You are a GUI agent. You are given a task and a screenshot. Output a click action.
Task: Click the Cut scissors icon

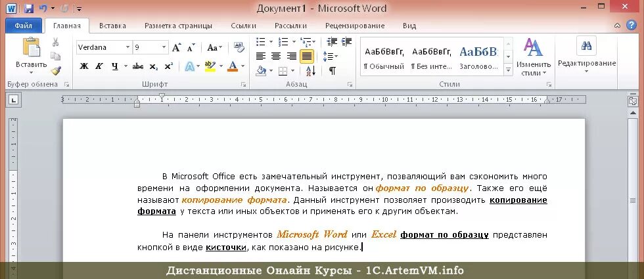55,42
